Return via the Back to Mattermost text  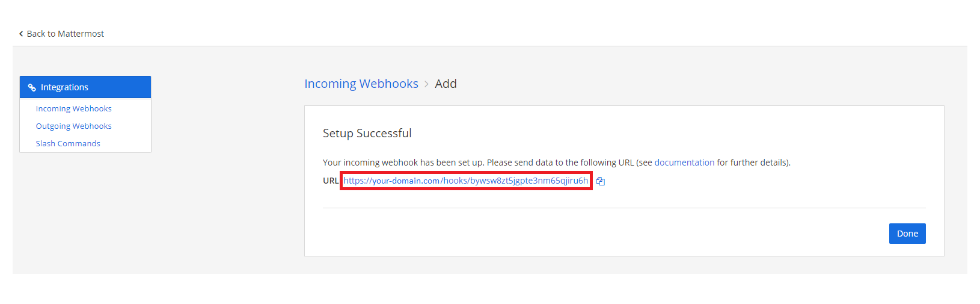tap(65, 34)
